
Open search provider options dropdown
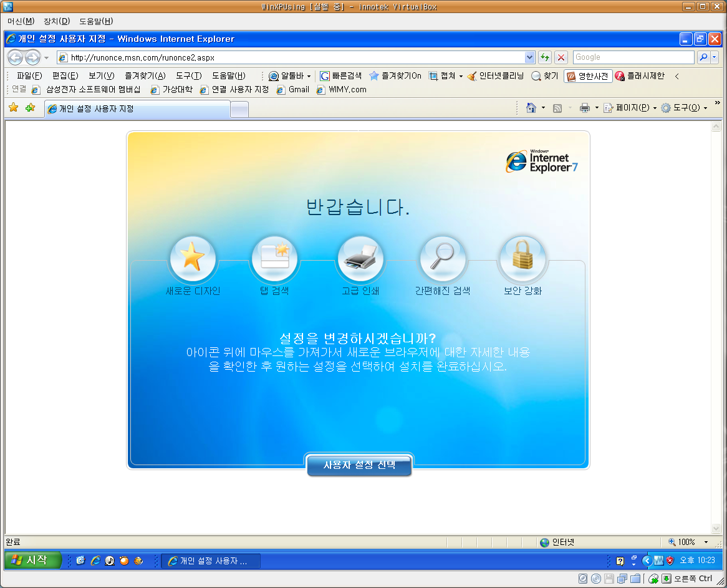pos(714,57)
